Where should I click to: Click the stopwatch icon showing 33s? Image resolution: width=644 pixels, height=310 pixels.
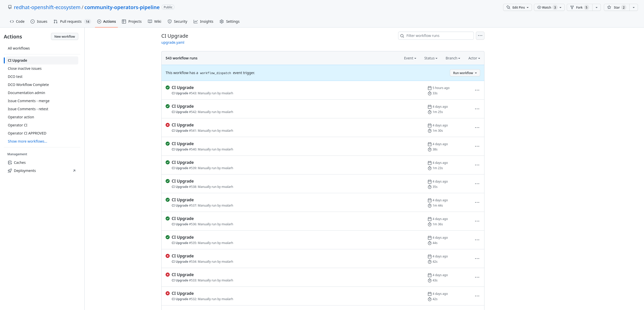429,93
